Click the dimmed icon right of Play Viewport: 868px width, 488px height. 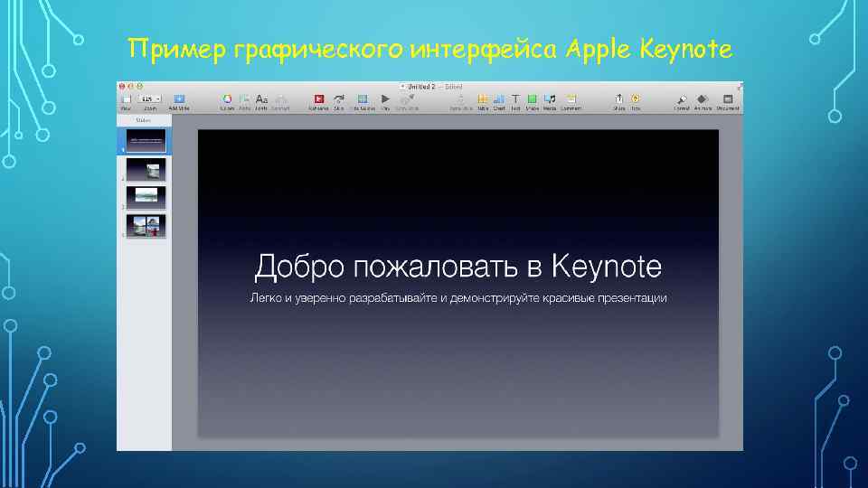coord(407,99)
